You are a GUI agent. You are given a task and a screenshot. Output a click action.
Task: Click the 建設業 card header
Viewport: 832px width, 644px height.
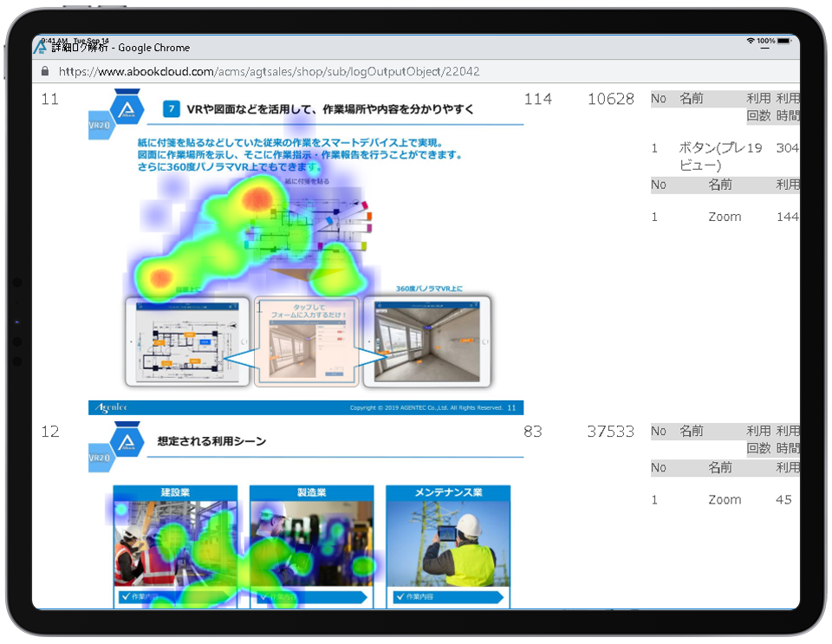click(175, 493)
